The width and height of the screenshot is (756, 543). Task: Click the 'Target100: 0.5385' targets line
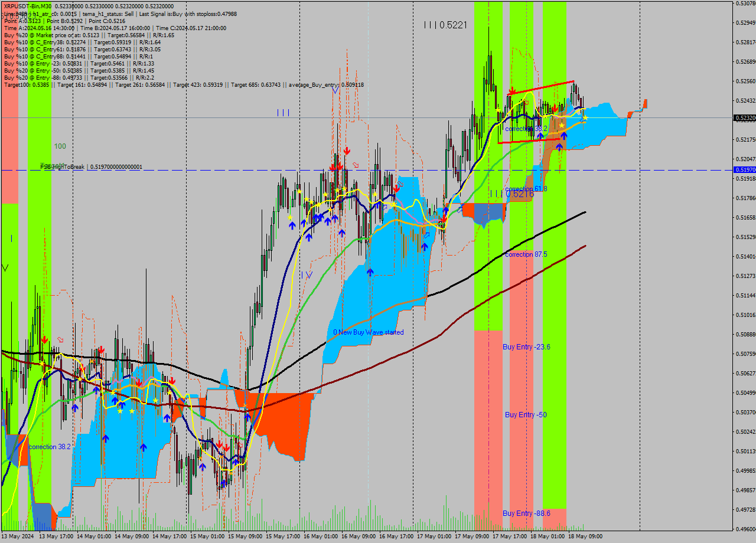[x=184, y=84]
